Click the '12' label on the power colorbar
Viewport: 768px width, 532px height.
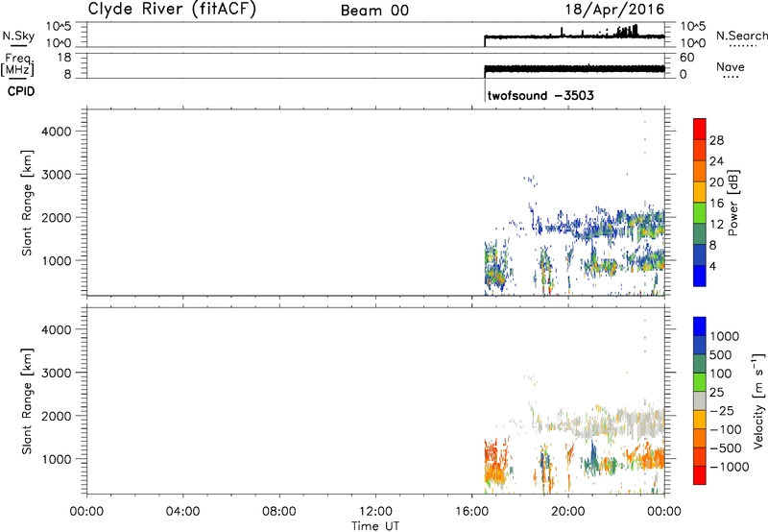(x=716, y=225)
